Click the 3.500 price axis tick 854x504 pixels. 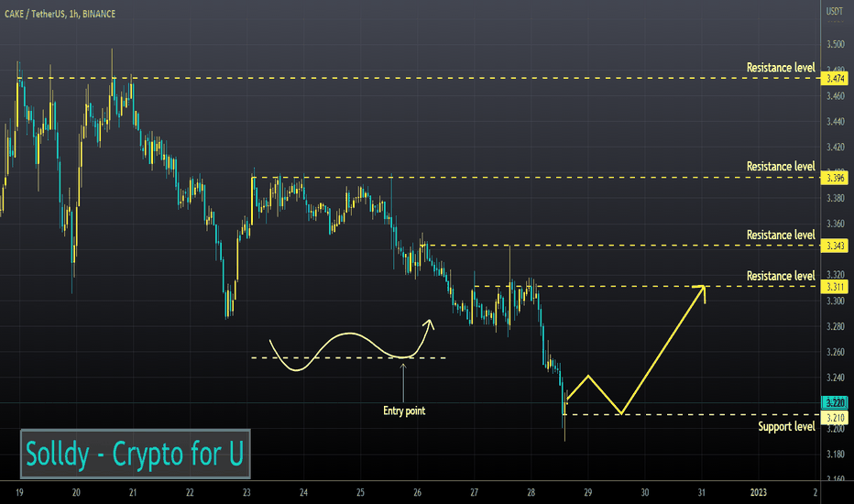[x=836, y=45]
